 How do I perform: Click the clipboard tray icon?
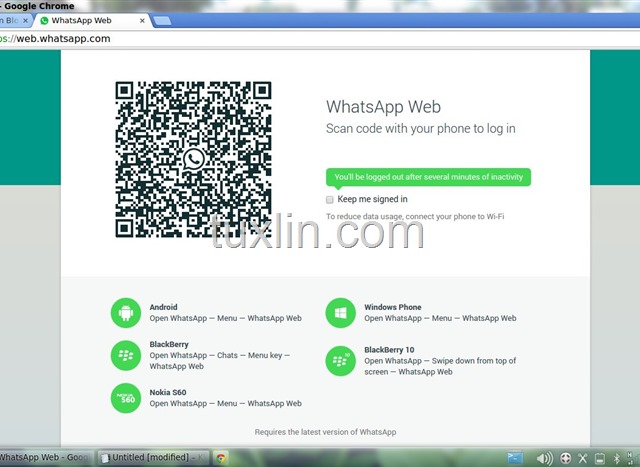coord(600,458)
